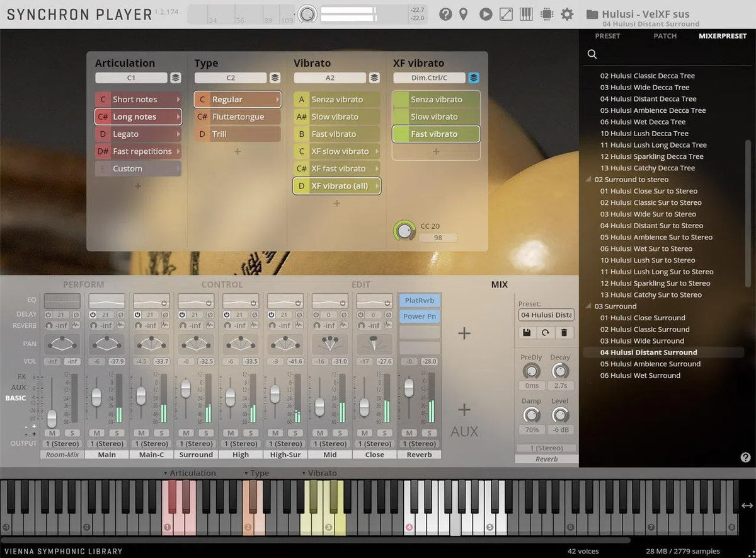Viewport: 756px width, 558px height.
Task: Select the PlatRvrb effect slot
Action: 420,301
